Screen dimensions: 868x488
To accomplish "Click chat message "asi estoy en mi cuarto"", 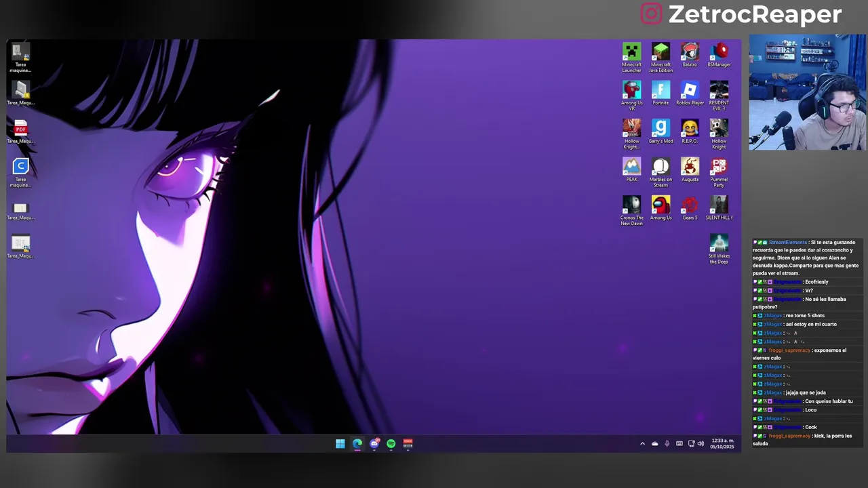I will (x=811, y=325).
